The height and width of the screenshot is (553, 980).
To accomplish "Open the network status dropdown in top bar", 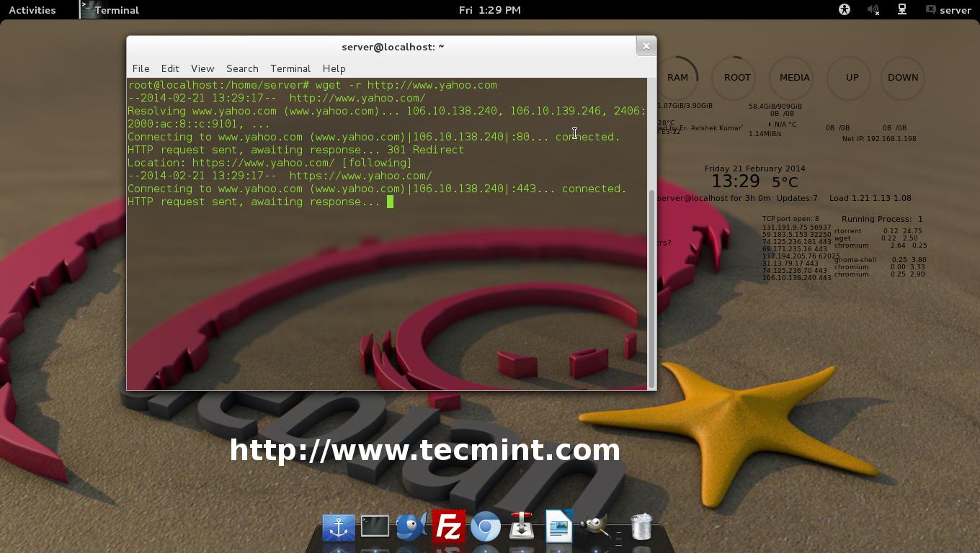I will [x=903, y=9].
